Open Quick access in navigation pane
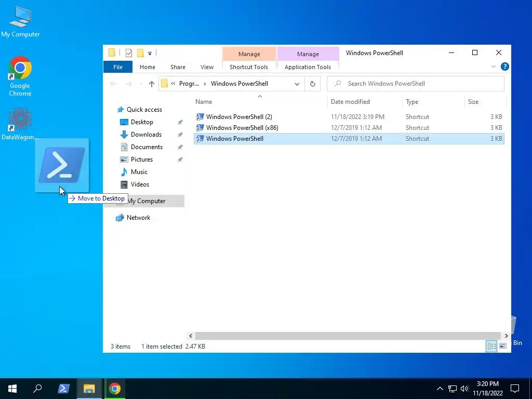Screen dimensions: 532x399 (x=144, y=110)
